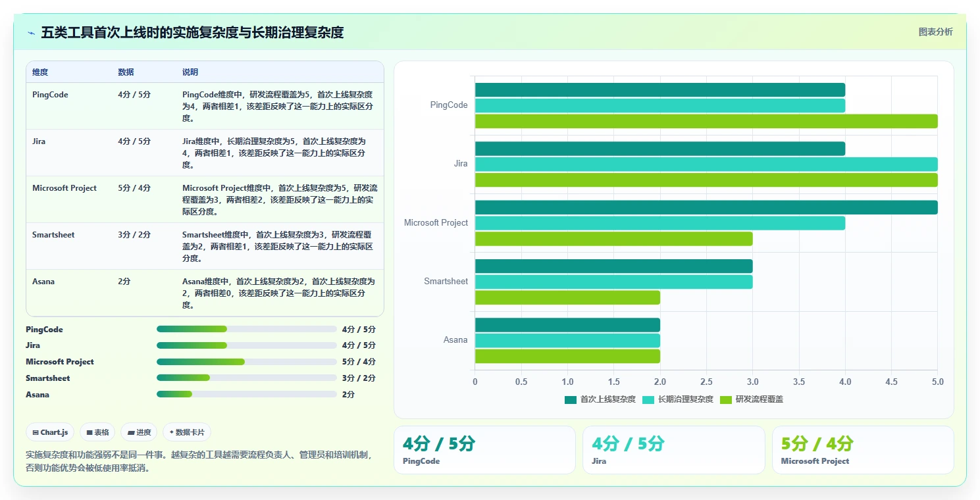Click Smartsheet label in progress list

48,378
